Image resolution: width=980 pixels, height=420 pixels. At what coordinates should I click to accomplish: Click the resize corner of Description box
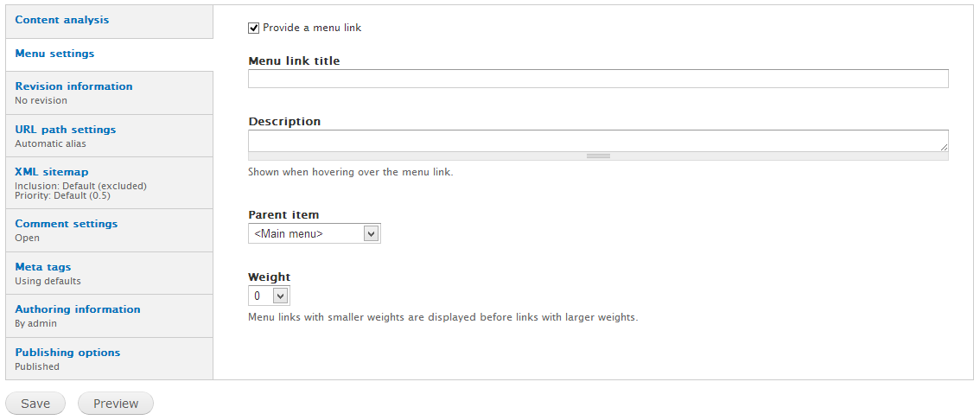click(x=944, y=147)
